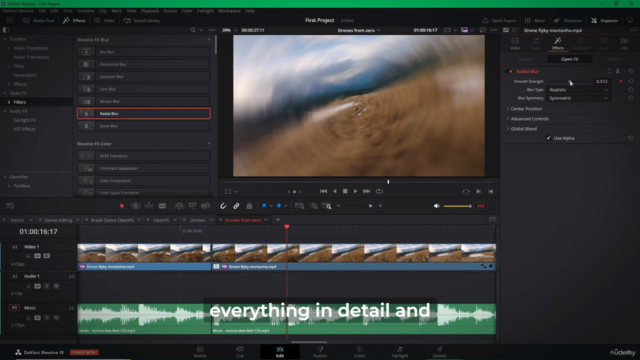Toggle the Inspector panel button
This screenshot has height=360, width=640.
point(604,20)
